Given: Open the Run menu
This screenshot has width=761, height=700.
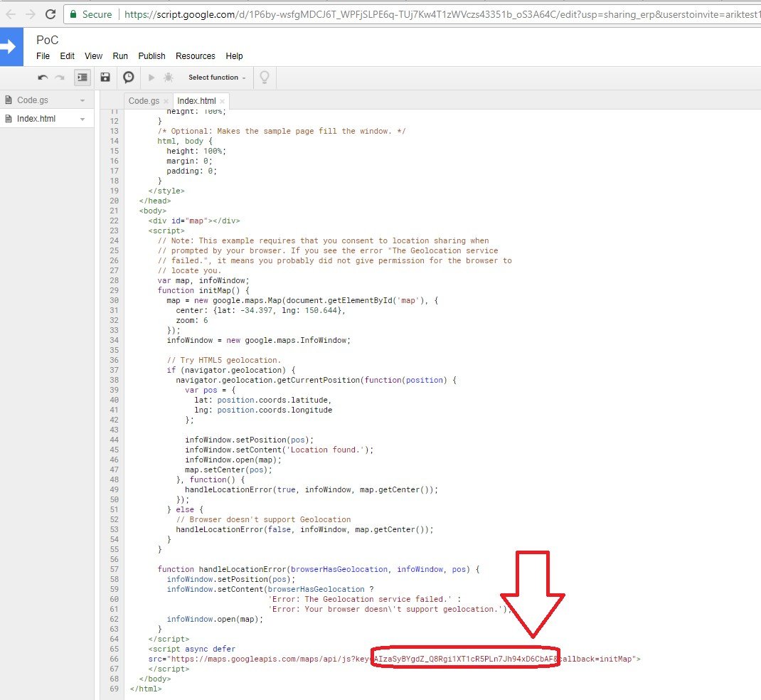Looking at the screenshot, I should click(x=120, y=55).
